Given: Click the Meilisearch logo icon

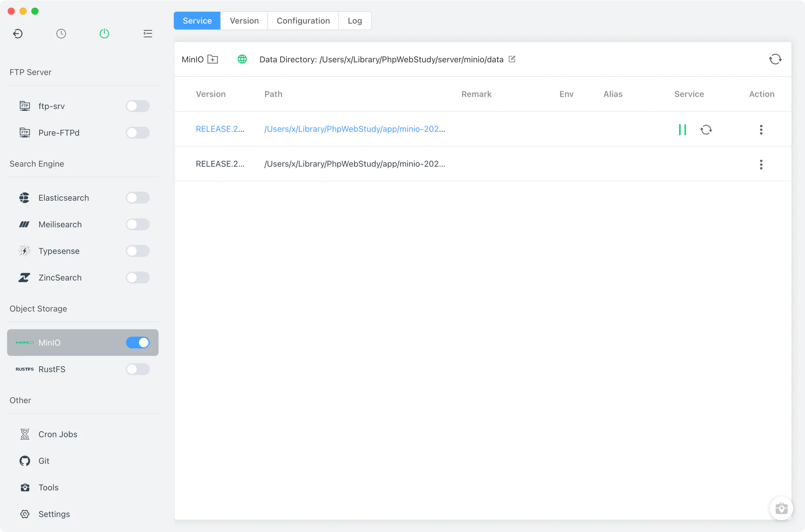Looking at the screenshot, I should click(x=24, y=224).
